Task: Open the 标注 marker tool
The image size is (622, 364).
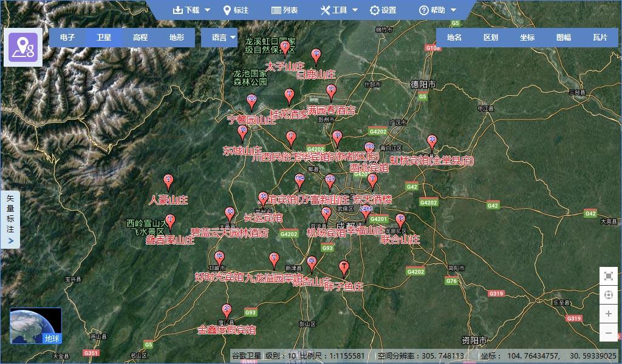Action: point(236,10)
